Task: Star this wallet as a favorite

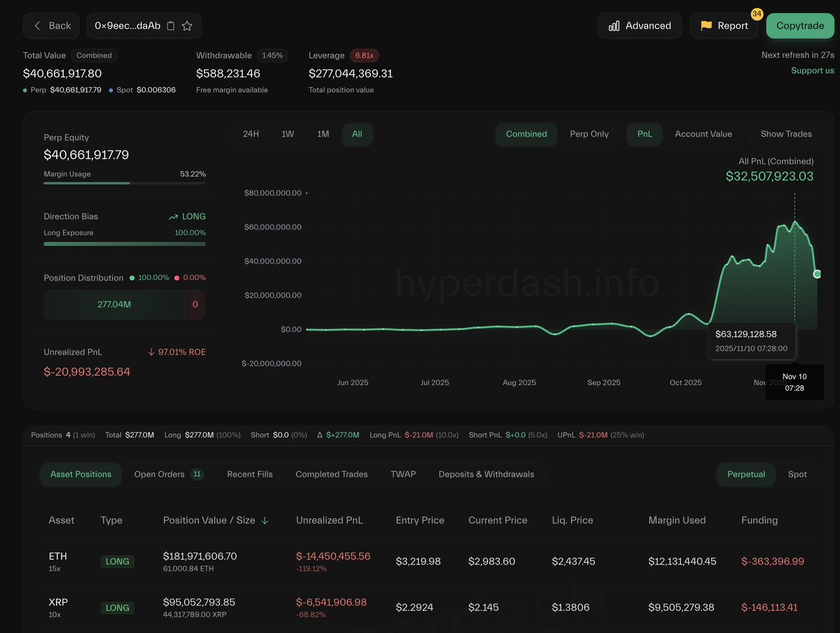Action: click(x=187, y=26)
